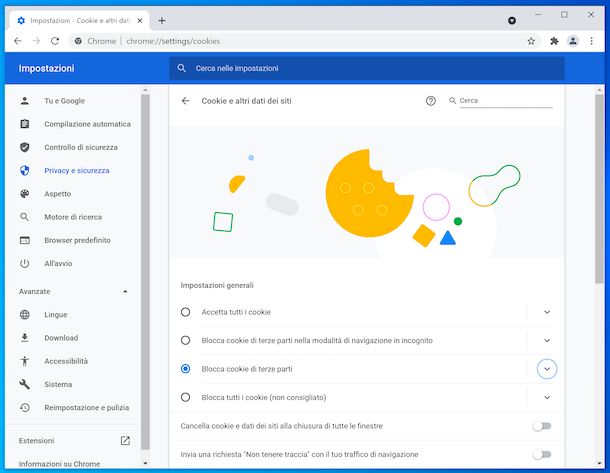The width and height of the screenshot is (610, 473).
Task: Close the Impostazioni tab
Action: 140,21
